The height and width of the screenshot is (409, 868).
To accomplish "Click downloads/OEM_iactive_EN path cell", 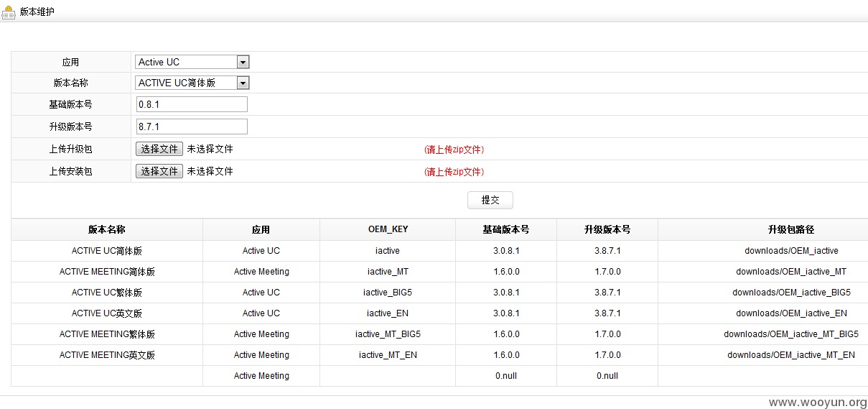I will point(791,313).
